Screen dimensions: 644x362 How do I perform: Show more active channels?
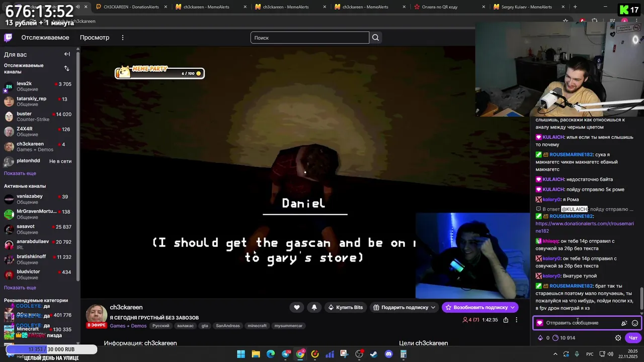click(20, 288)
